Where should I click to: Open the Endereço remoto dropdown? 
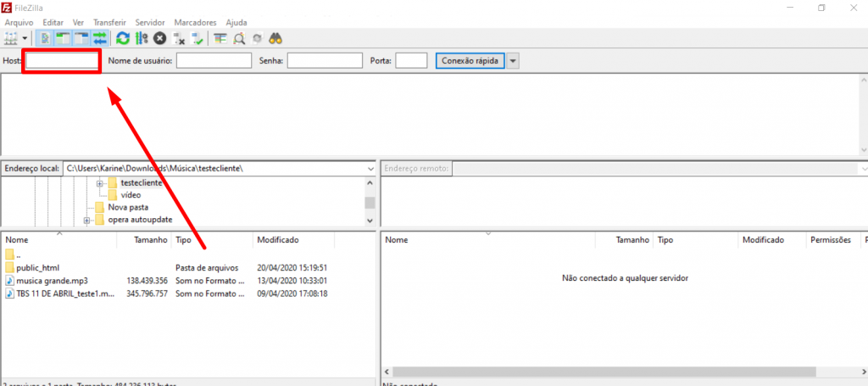(x=863, y=168)
